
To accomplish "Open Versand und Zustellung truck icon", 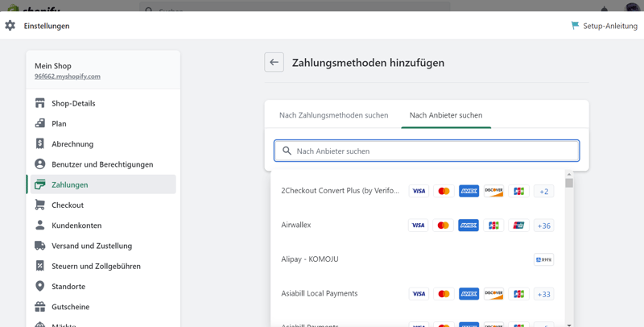I will pyautogui.click(x=39, y=246).
